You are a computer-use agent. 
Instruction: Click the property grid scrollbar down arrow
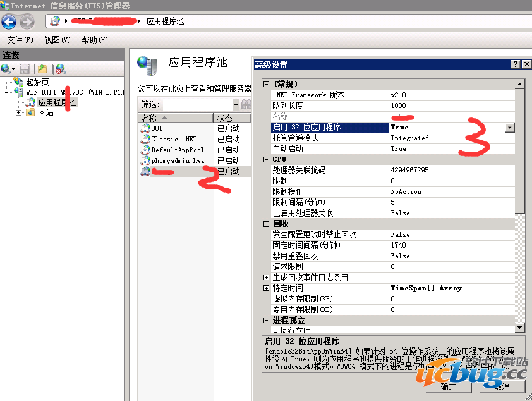519,327
